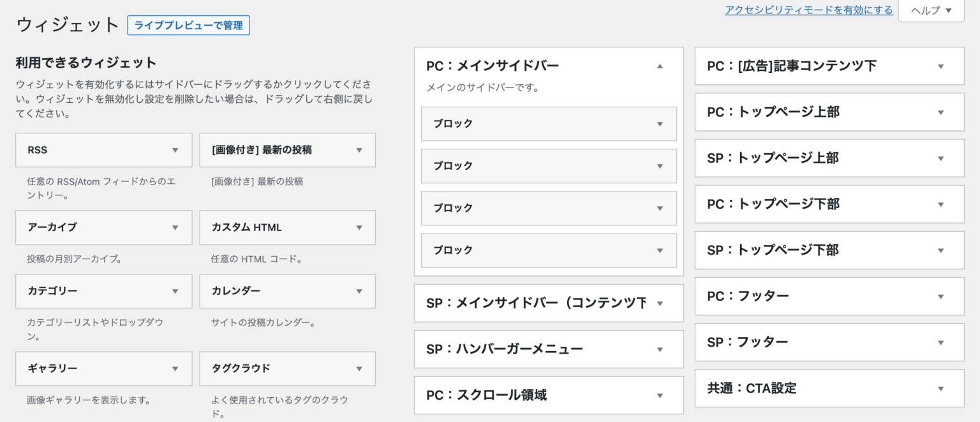Image resolution: width=980 pixels, height=422 pixels.
Task: Expand the SP：メインサイドバー（コンテンツ下）section
Action: [x=660, y=303]
